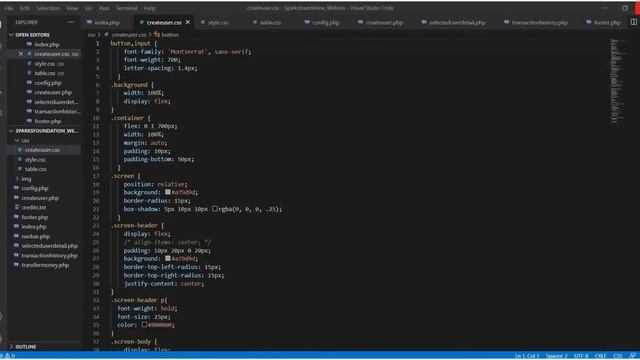Open config.php in project tree

35,188
